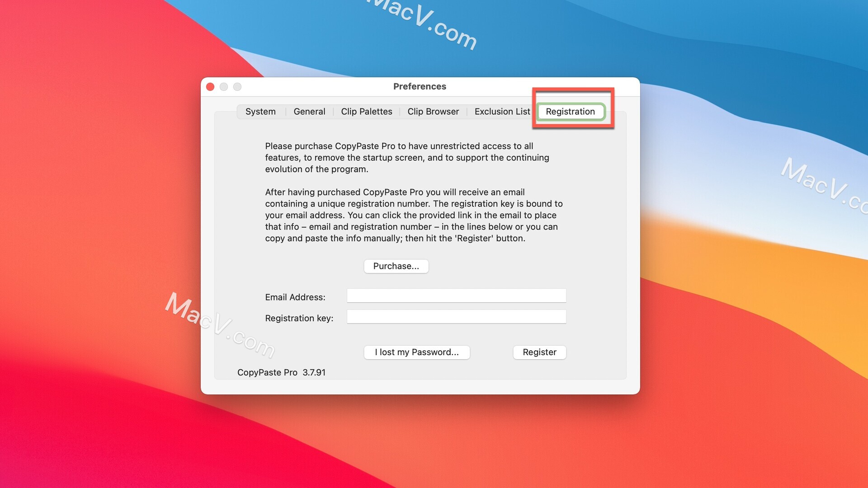The height and width of the screenshot is (488, 868).
Task: Navigate to General preferences panel
Action: [x=309, y=111]
